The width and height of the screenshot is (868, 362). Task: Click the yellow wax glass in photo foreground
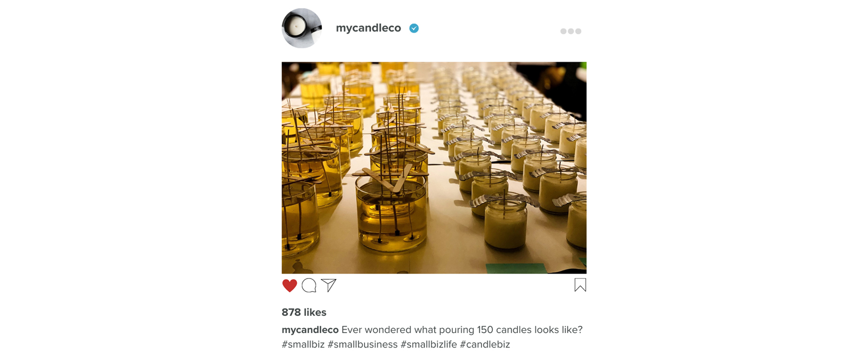point(391,212)
